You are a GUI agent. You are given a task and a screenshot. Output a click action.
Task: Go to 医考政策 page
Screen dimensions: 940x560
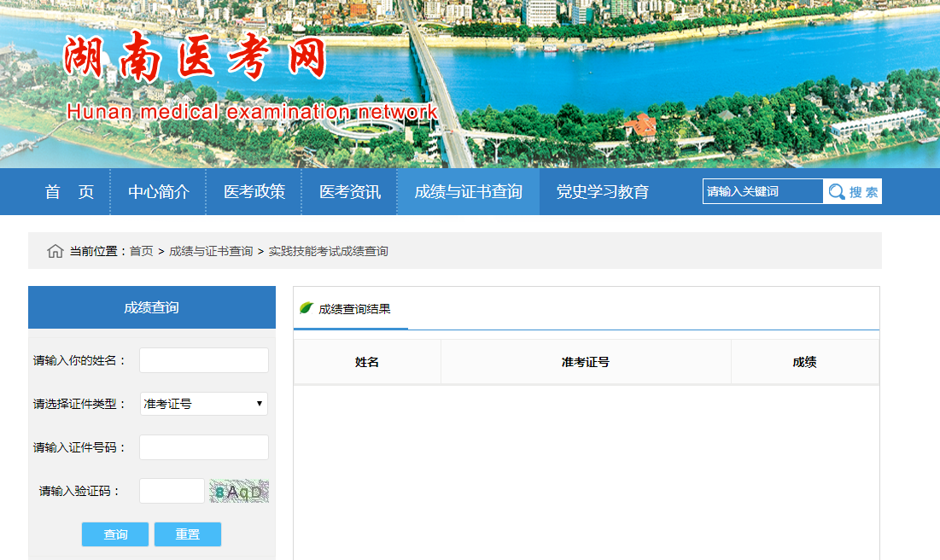[x=254, y=192]
